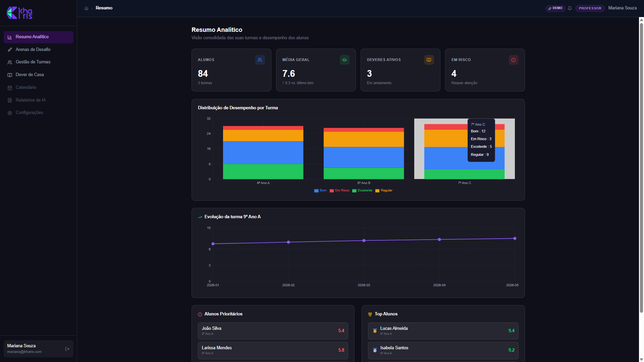This screenshot has width=644, height=362.
Task: Toggle the Excelente legend swatch
Action: point(354,191)
